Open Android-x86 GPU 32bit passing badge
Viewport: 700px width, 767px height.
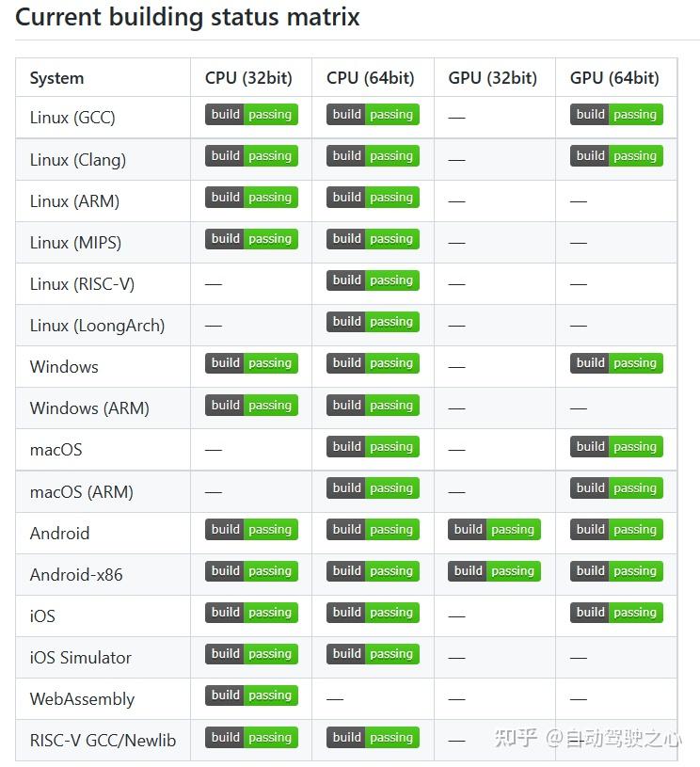(494, 571)
